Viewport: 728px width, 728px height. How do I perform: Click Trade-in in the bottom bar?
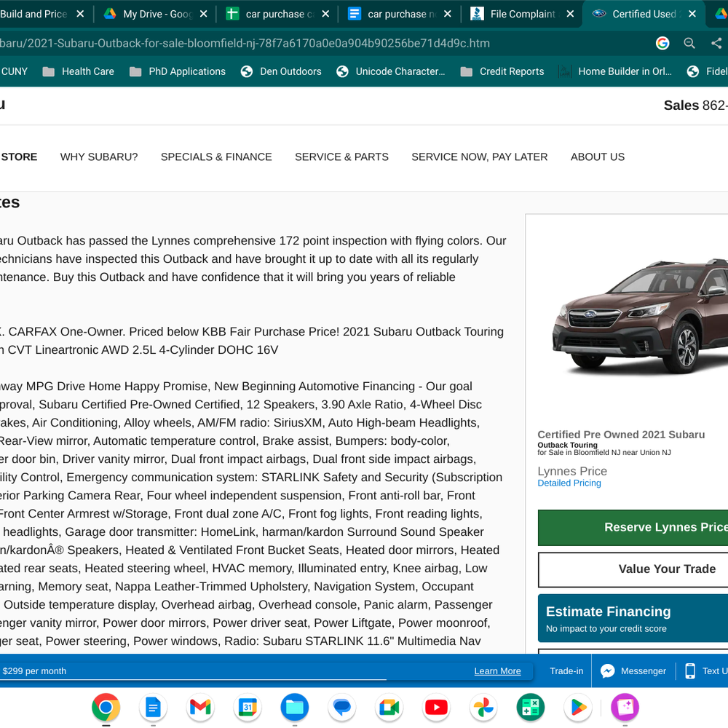pyautogui.click(x=566, y=671)
